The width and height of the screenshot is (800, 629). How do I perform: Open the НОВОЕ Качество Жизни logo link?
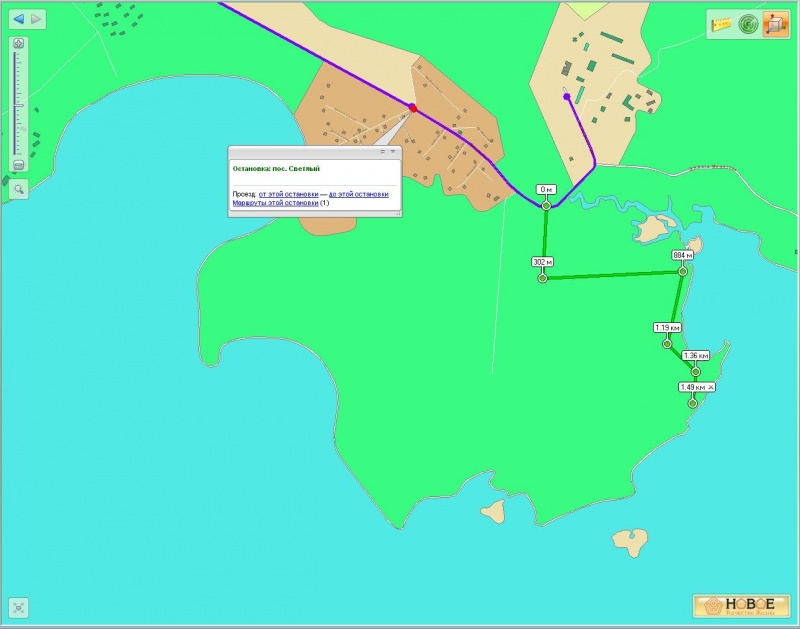click(x=741, y=606)
